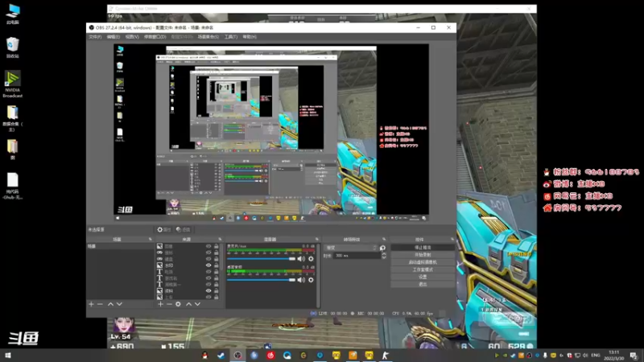644x362 pixels.
Task: Open the 滤镜 filters button above the docks
Action: pyautogui.click(x=184, y=230)
